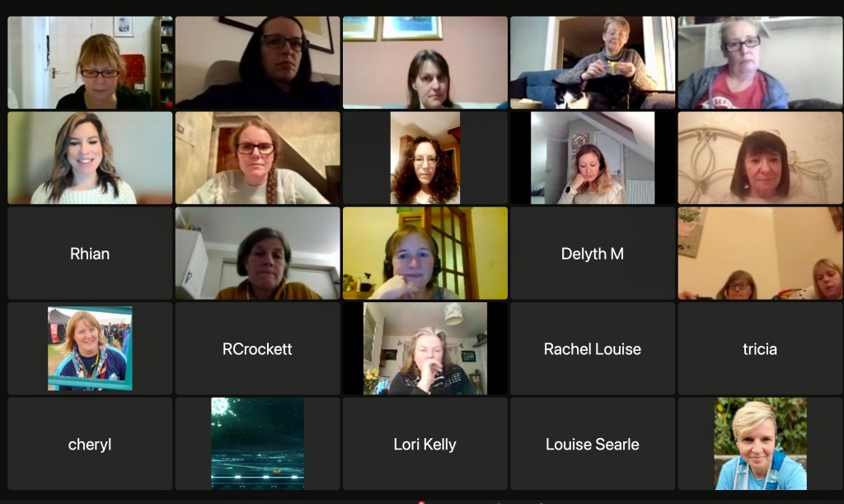Click the Lori Kelly name tile
This screenshot has width=844, height=504.
pyautogui.click(x=424, y=444)
